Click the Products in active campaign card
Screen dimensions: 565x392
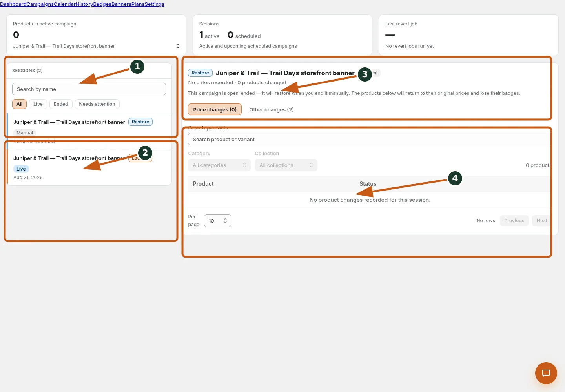tap(96, 35)
